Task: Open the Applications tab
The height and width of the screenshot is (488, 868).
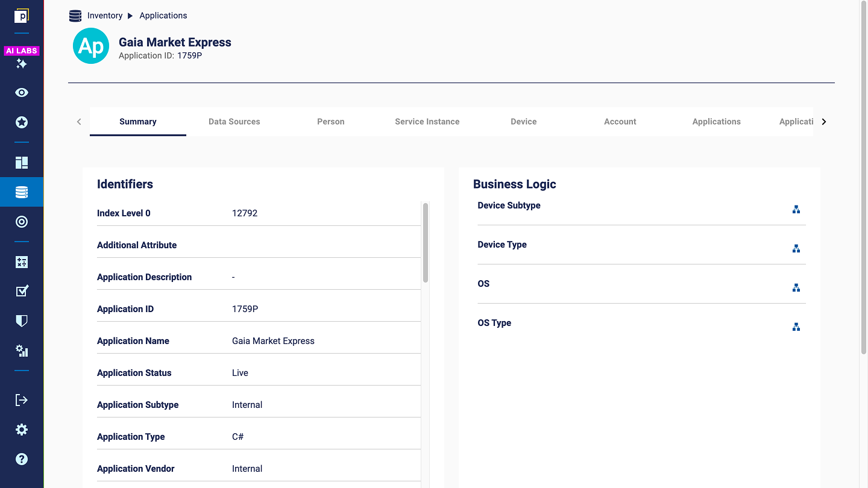Action: 717,122
